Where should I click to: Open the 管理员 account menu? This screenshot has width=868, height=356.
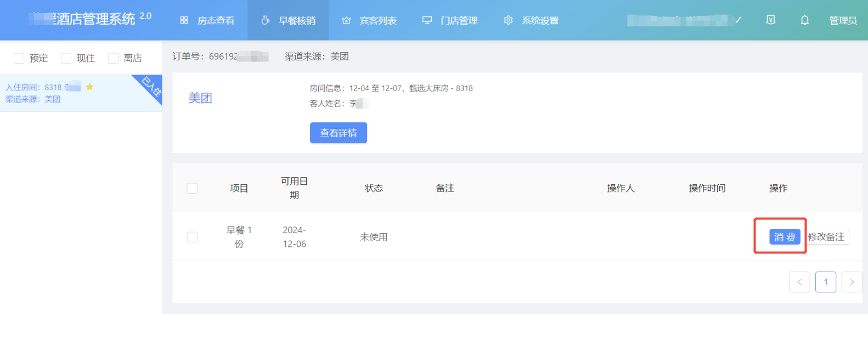pos(843,20)
